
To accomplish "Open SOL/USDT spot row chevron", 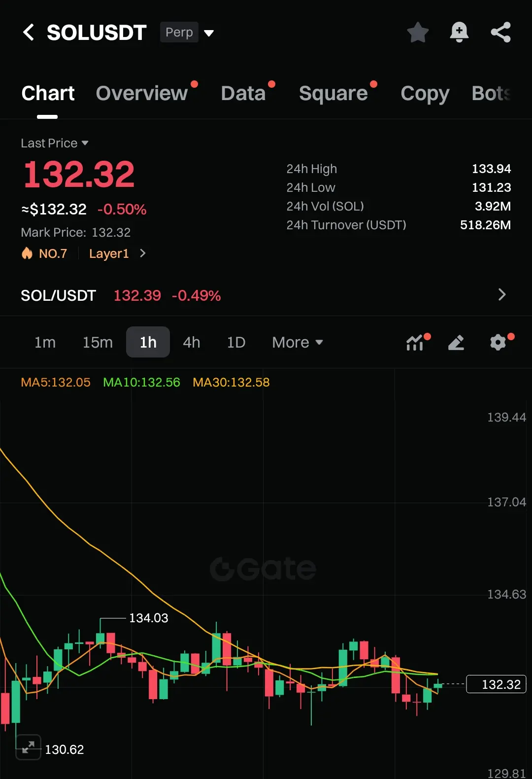I will coord(501,294).
